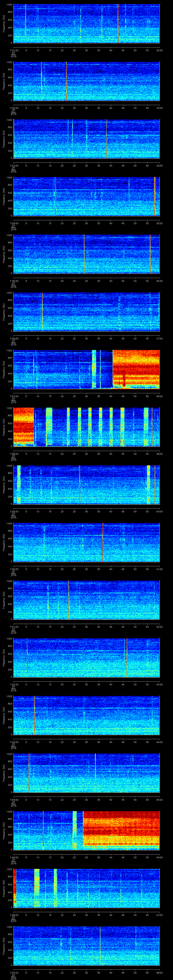Click the red column at start of 7:46:00 panel
Viewport: 173px width, 980px height.
(15, 888)
